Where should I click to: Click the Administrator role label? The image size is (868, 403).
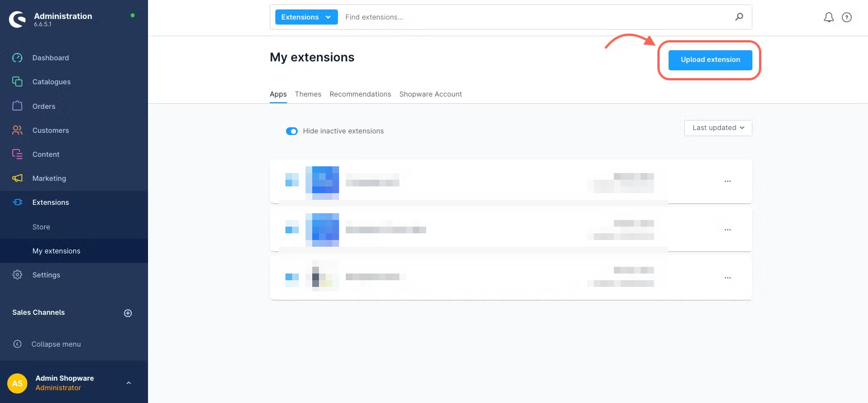pos(58,388)
